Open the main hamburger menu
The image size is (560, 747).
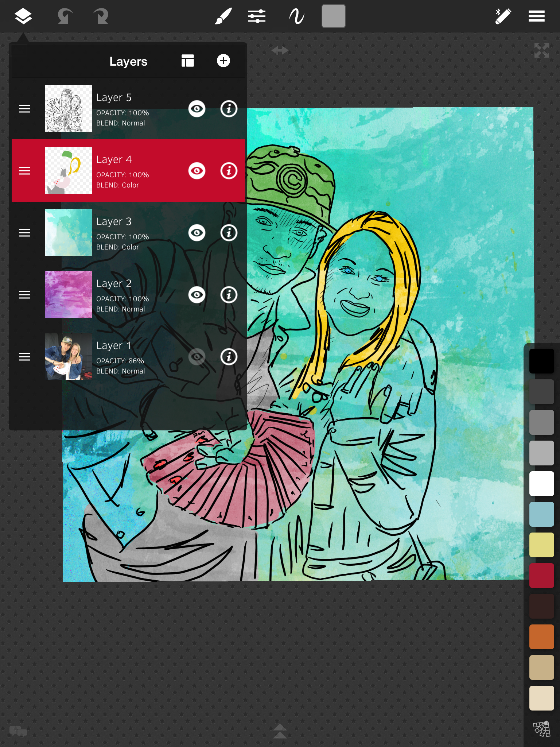tap(537, 16)
